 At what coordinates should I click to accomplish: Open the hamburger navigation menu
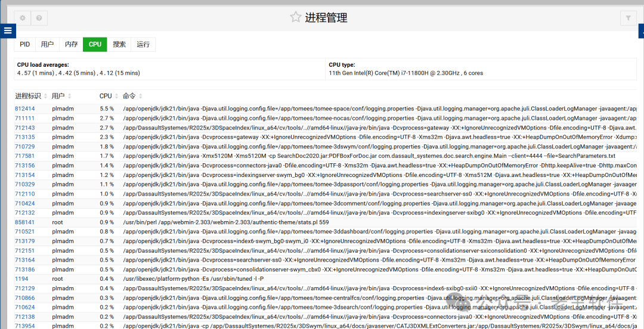tap(8, 30)
